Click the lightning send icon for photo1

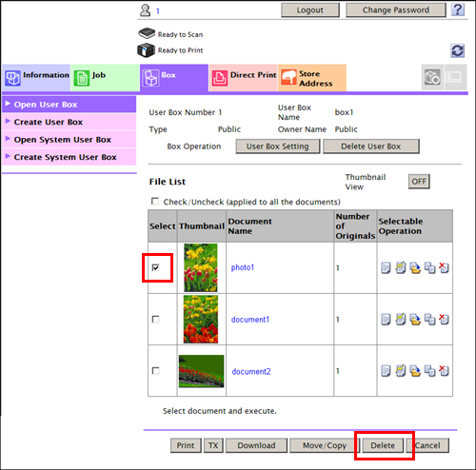tap(401, 267)
